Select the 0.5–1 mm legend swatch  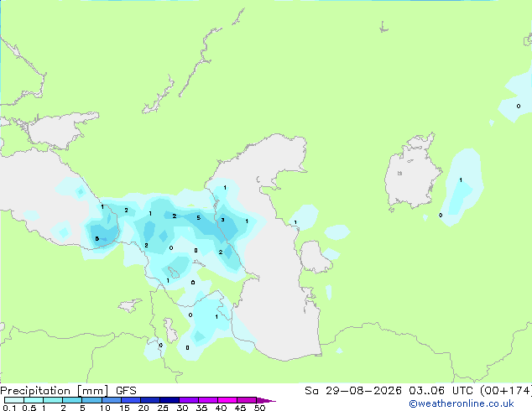[34, 400]
